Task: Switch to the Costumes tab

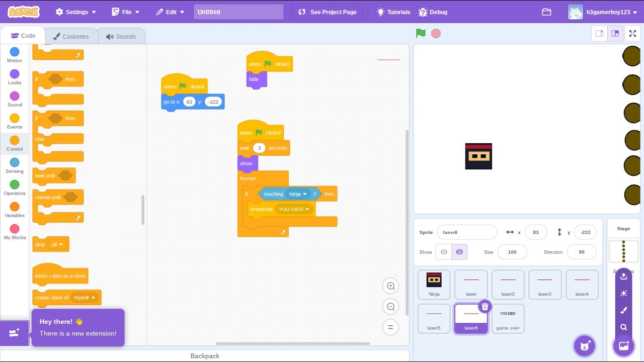Action: (x=71, y=36)
